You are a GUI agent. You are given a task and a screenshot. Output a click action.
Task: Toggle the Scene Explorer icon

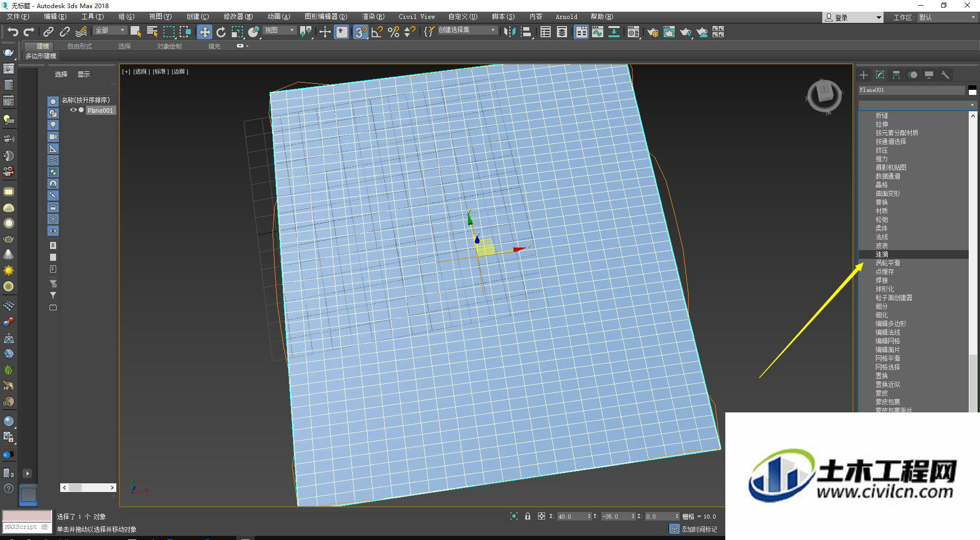pyautogui.click(x=546, y=32)
